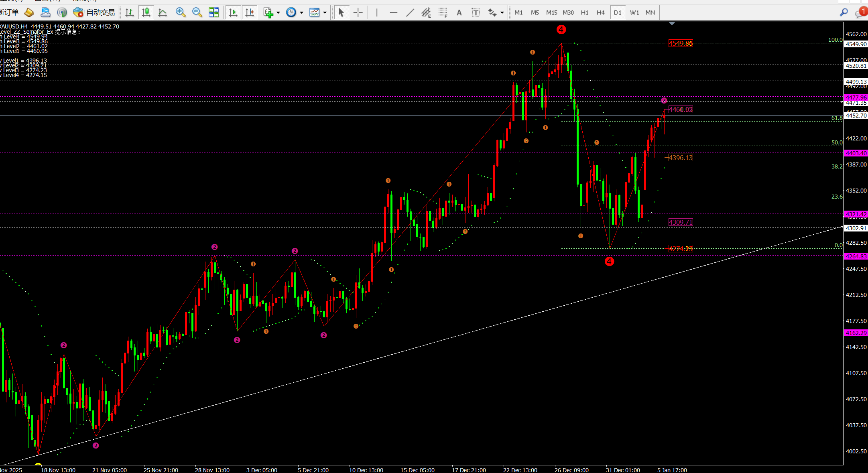Expand the indicators list dropdown arrow
Screen dimensions: 868x473
pyautogui.click(x=278, y=12)
